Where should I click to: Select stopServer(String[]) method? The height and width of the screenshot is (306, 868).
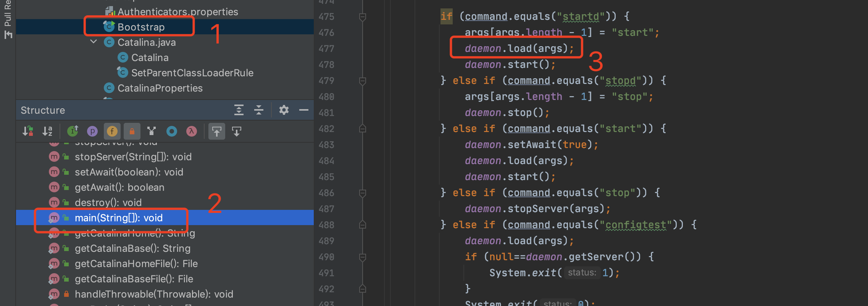[x=133, y=157]
